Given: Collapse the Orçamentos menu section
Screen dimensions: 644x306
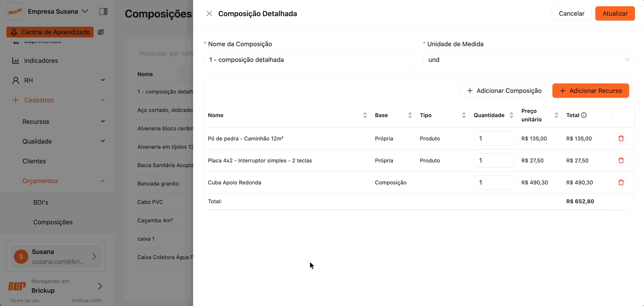Looking at the screenshot, I should (103, 181).
